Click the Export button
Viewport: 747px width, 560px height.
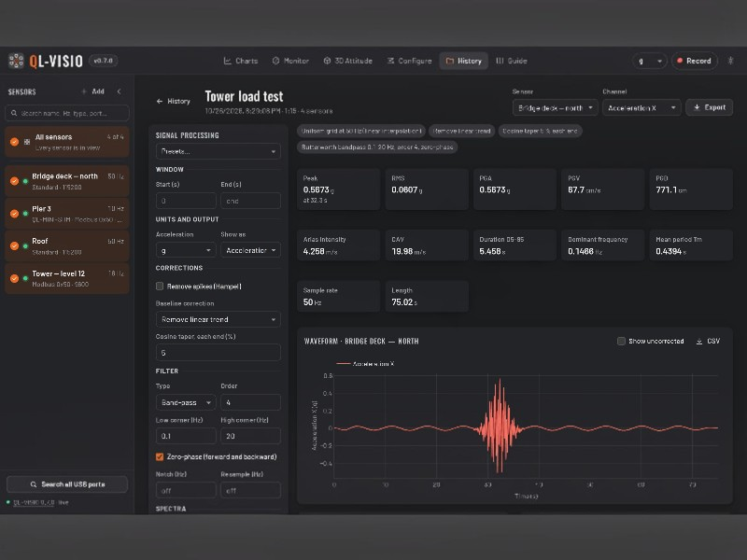(710, 107)
